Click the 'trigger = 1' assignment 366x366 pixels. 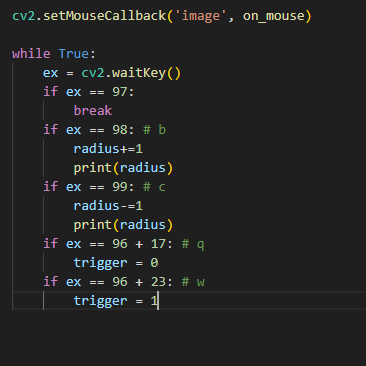115,301
